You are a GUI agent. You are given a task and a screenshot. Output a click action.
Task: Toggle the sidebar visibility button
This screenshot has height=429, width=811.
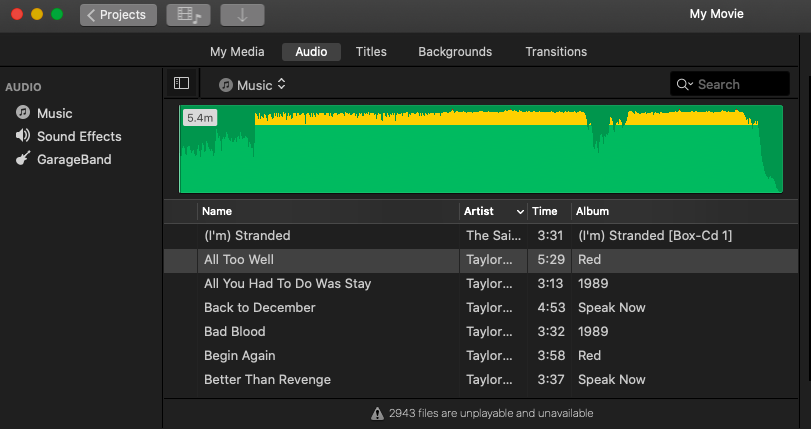pos(181,84)
